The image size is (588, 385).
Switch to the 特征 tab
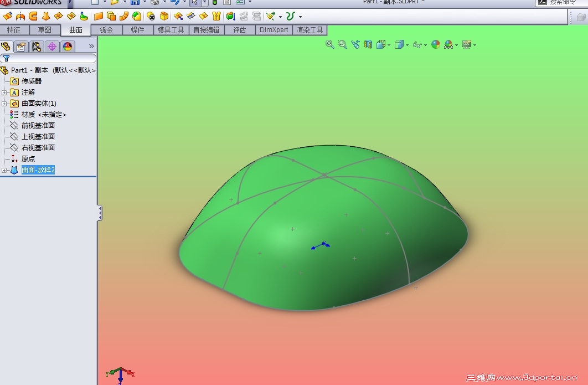click(x=14, y=30)
